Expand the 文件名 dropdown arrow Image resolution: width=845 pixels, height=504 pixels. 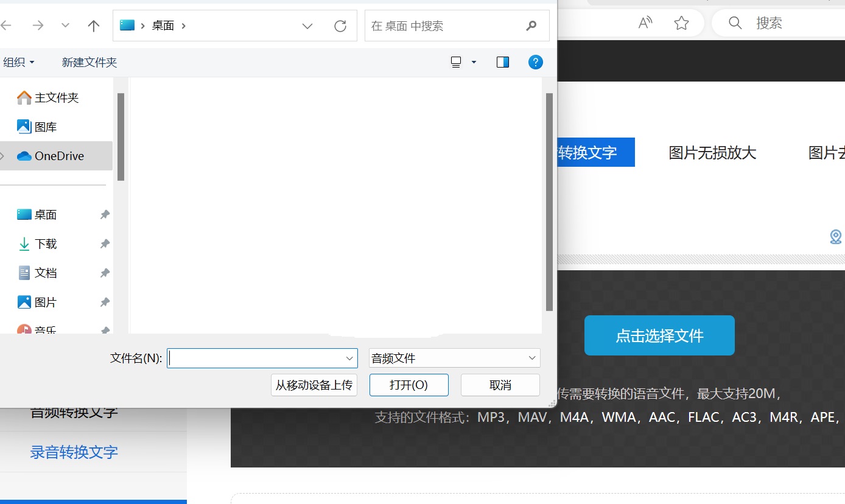(350, 359)
